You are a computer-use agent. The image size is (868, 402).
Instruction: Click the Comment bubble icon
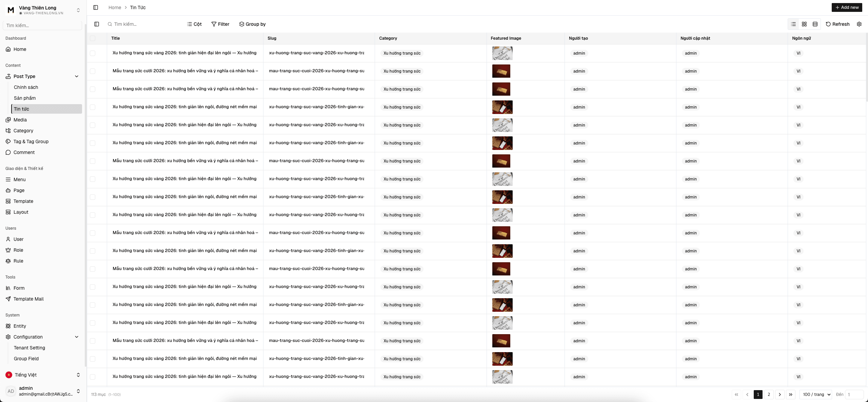point(8,152)
